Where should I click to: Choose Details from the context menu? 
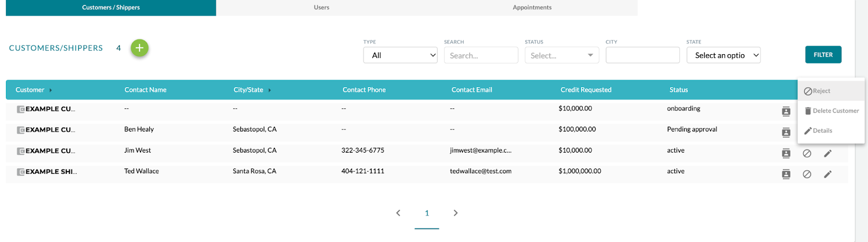[831, 130]
